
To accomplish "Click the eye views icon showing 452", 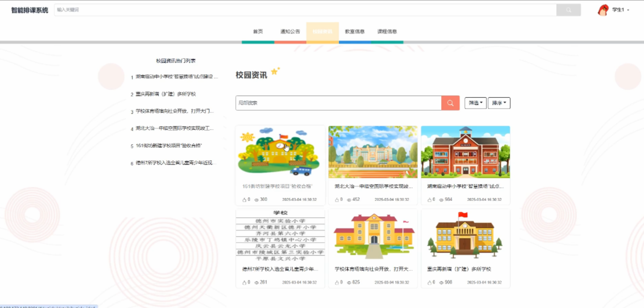I will pos(349,200).
